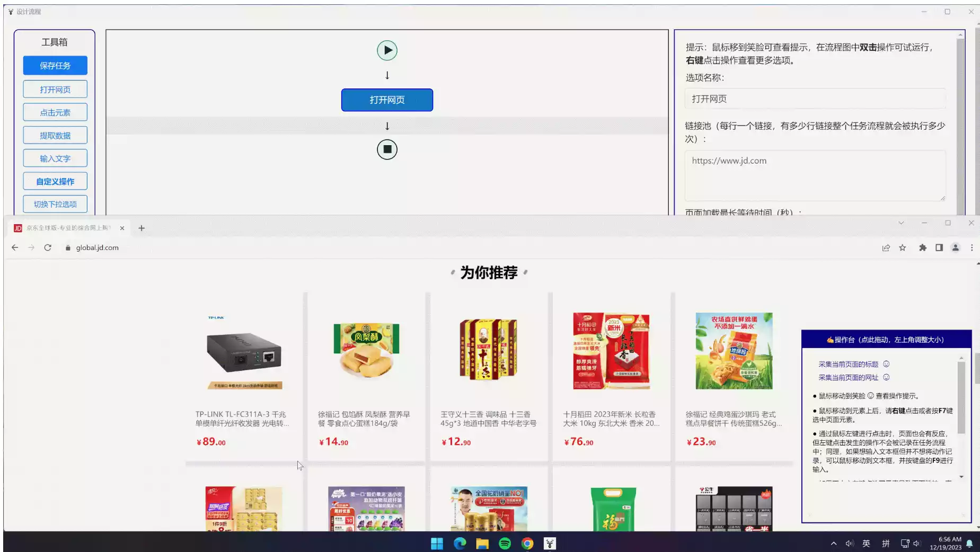Click the share page icon in Chrome
This screenshot has height=552, width=980.
(x=886, y=247)
